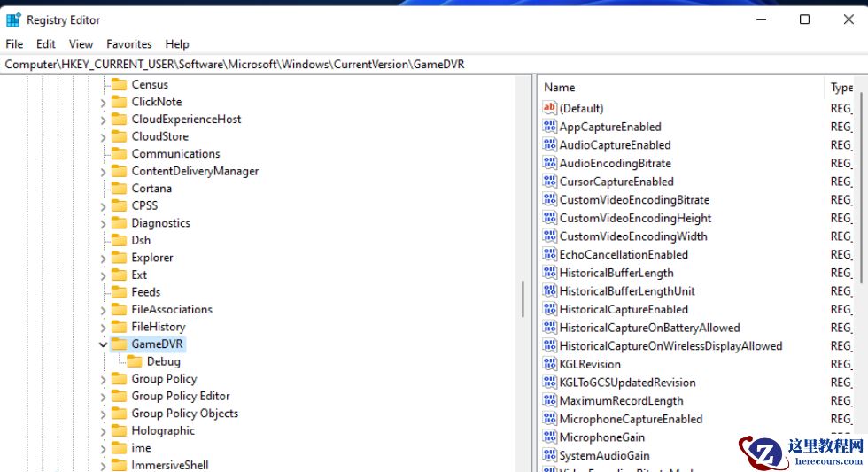868x472 pixels.
Task: Select the SystemAudioGain DWORD icon
Action: coord(549,455)
